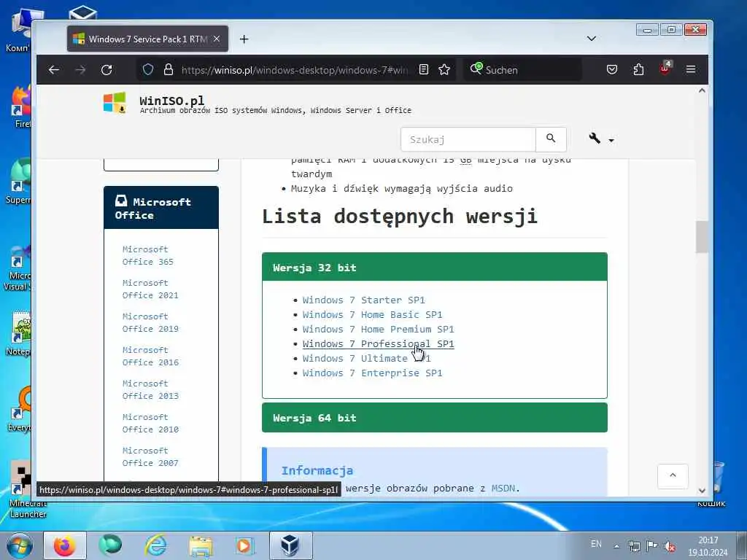
Task: Reload the page with the refresh icon
Action: 107,70
